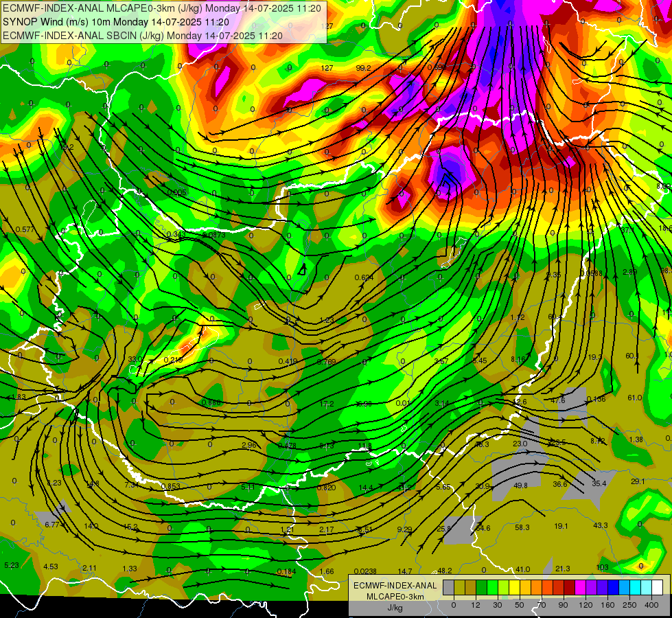Click the map value 17.2

[327, 404]
